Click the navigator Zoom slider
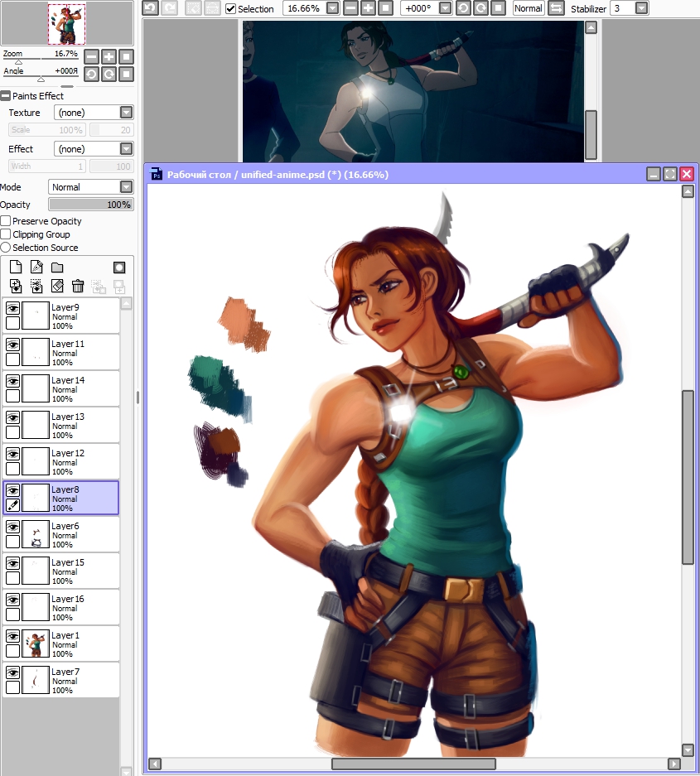 point(41,60)
